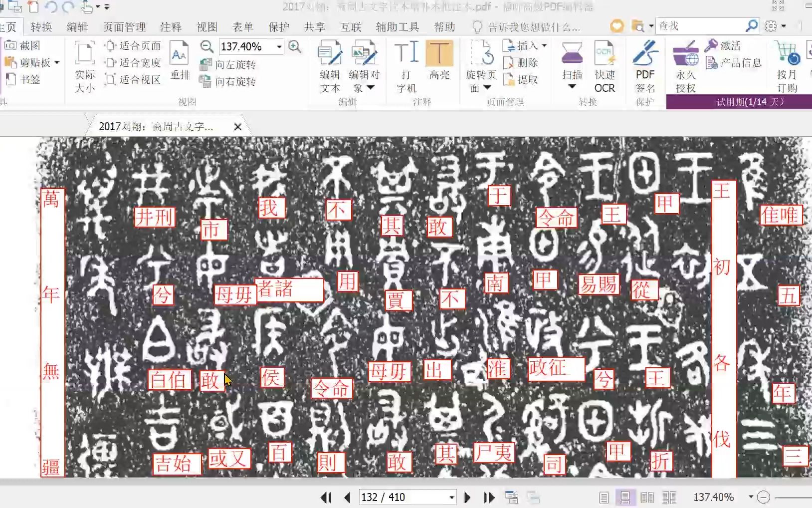This screenshot has height=508, width=812.
Task: Open PDF Sign (PDF签名)
Action: pyautogui.click(x=645, y=67)
